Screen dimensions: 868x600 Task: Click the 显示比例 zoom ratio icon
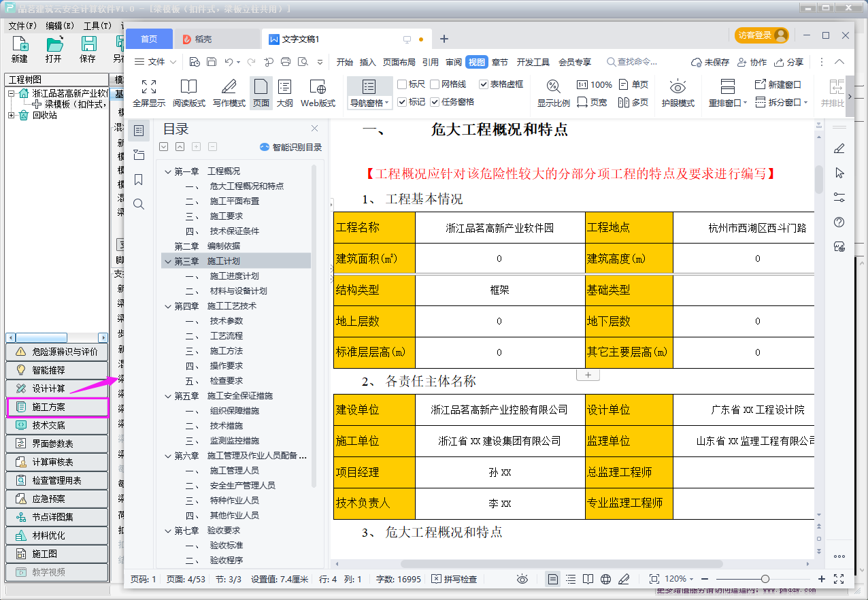click(x=554, y=86)
